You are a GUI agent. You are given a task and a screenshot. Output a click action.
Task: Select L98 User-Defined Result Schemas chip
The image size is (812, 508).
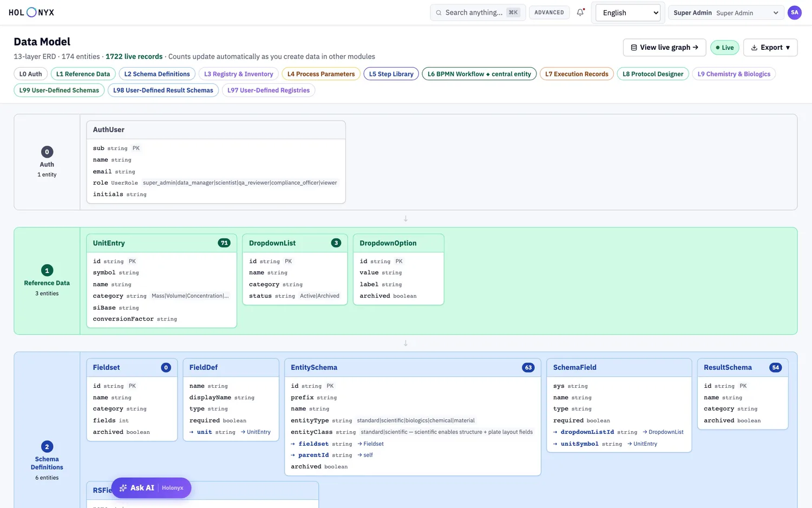tap(163, 90)
